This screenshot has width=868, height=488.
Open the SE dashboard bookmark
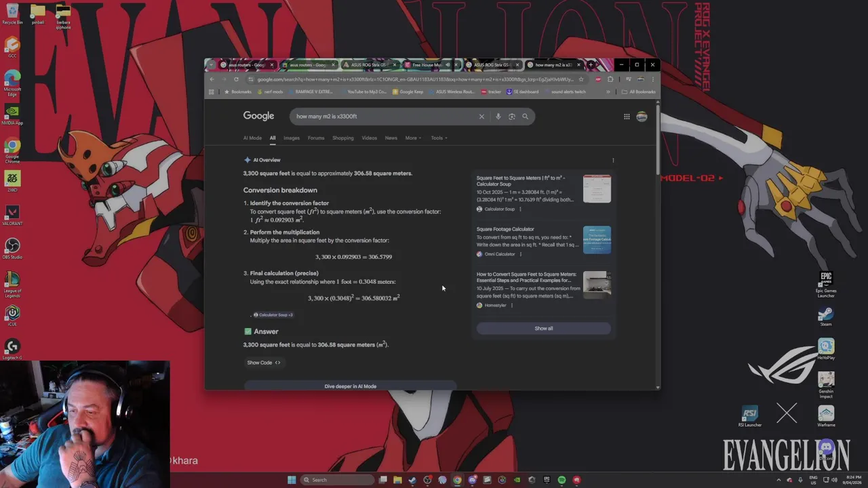[523, 92]
